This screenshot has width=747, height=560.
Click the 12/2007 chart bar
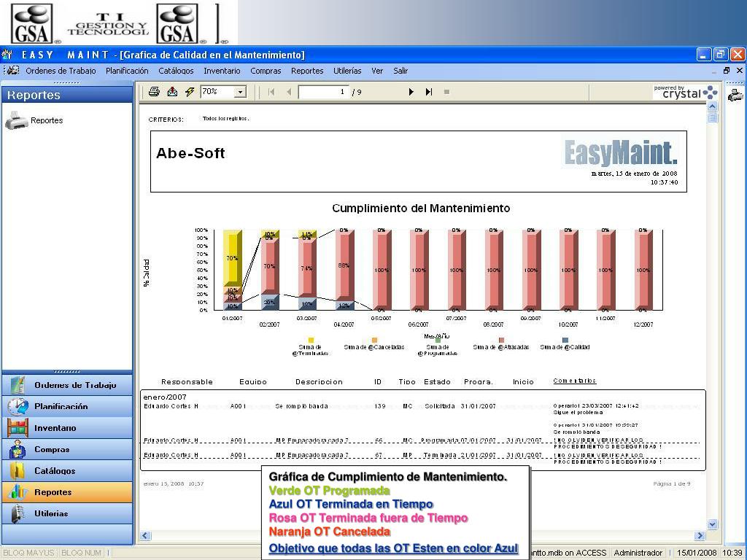643,270
